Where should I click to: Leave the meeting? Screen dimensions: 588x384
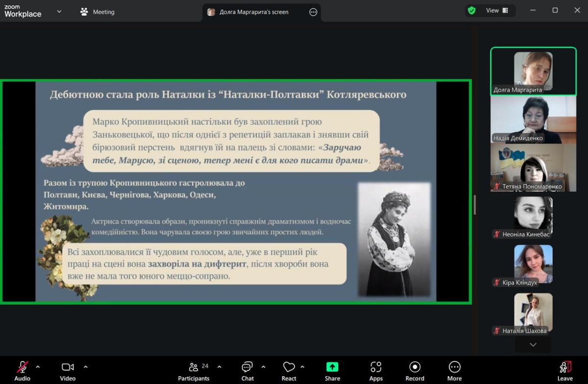[564, 371]
